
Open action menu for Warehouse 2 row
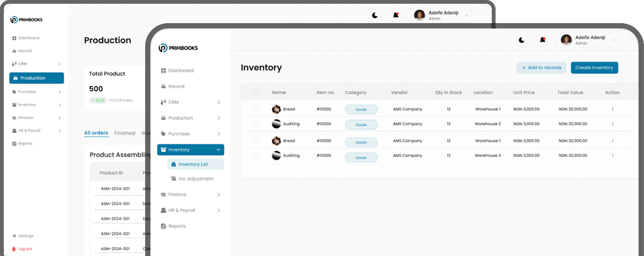612,124
